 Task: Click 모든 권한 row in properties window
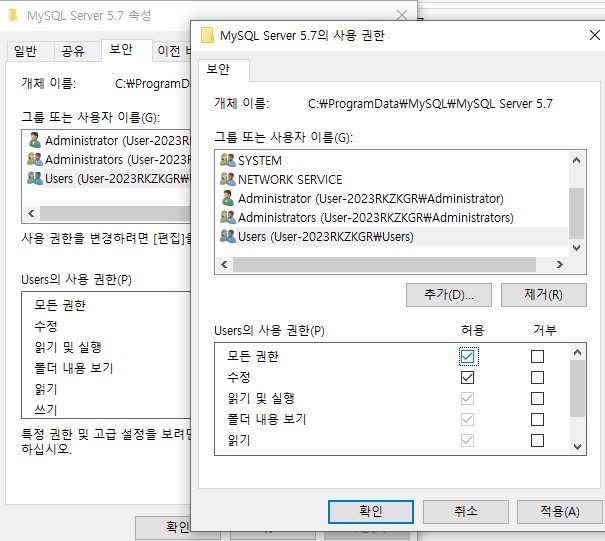point(106,305)
